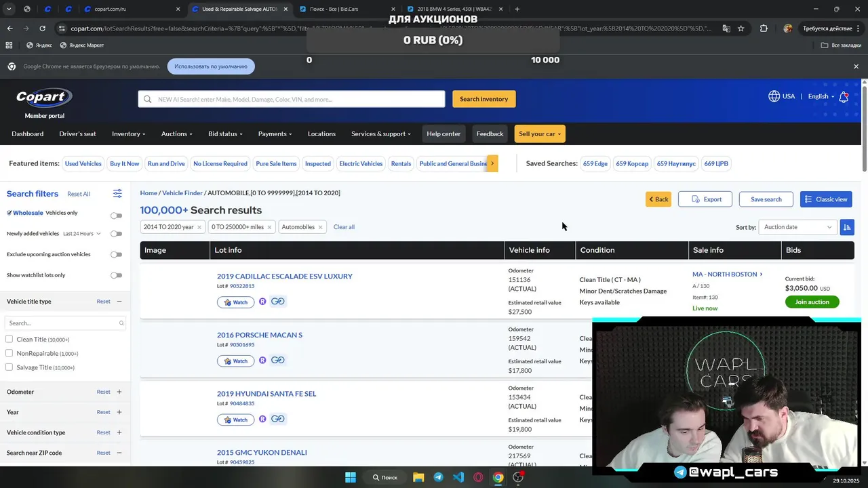Click the globe icon next to USA
The image size is (868, 488).
(774, 96)
